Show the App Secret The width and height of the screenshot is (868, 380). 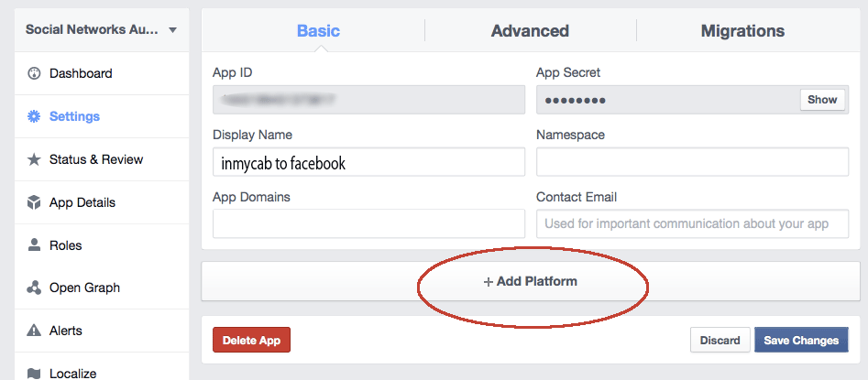point(822,100)
